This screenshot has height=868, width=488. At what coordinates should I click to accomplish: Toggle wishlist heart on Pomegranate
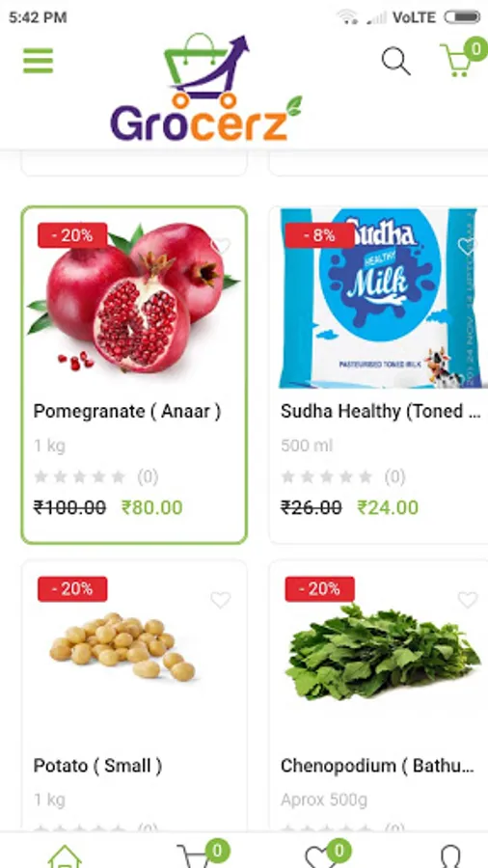coord(220,245)
